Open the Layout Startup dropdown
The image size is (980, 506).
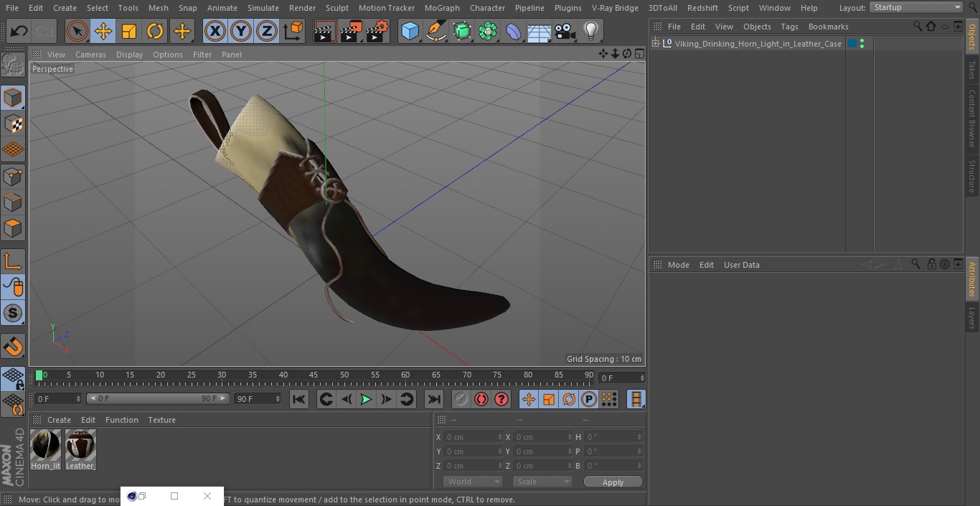click(917, 7)
